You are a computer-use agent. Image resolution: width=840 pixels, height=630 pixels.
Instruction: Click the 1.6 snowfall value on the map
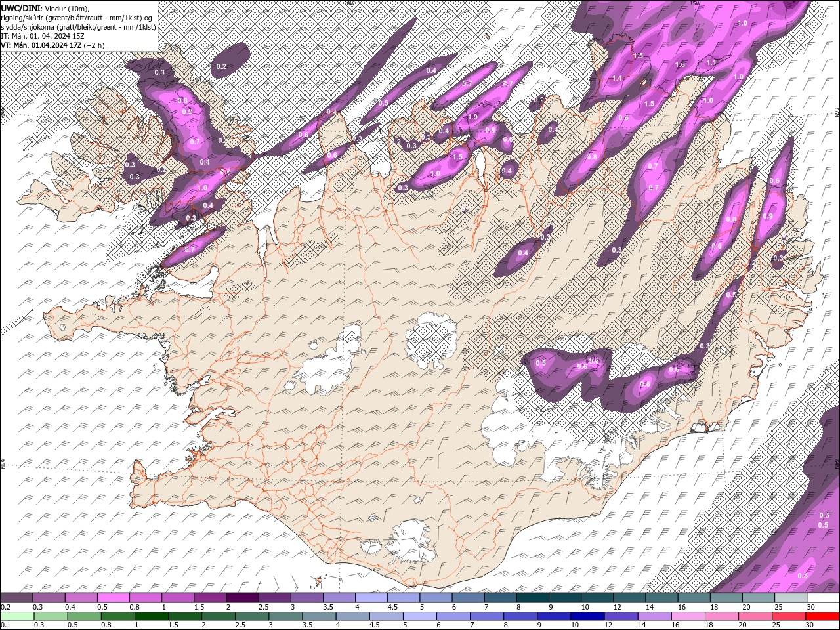coord(680,64)
